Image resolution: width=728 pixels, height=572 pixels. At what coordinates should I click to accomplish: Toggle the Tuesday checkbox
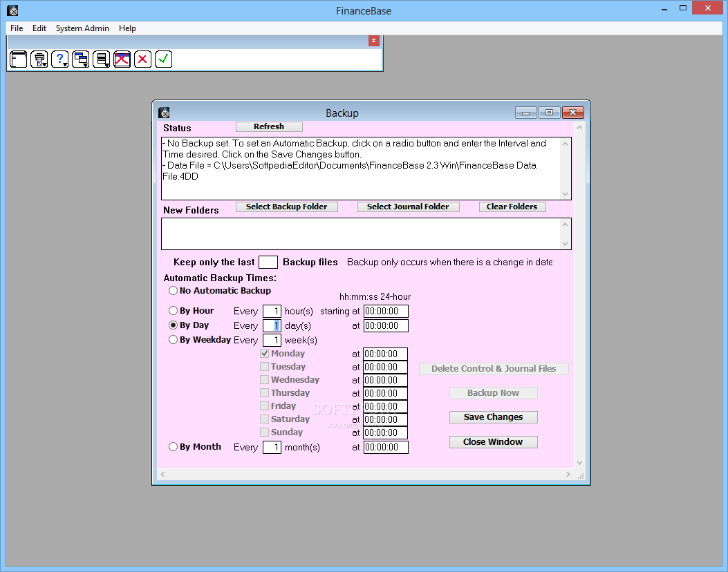tap(265, 367)
